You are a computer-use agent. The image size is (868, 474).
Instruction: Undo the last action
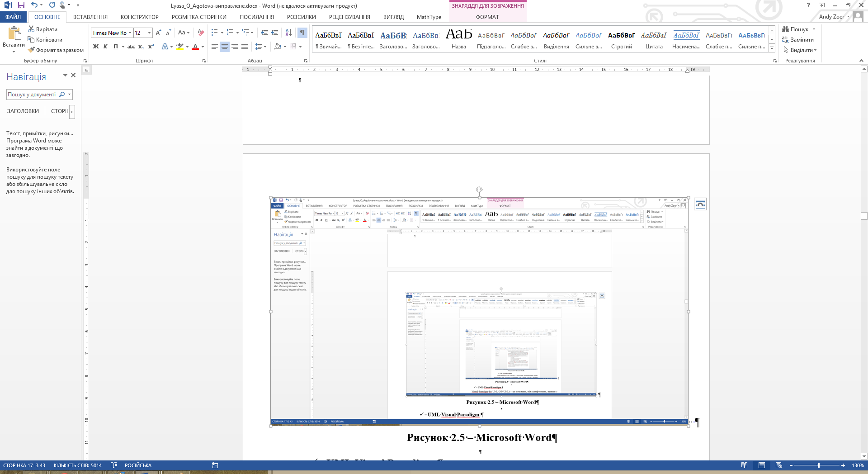(x=34, y=5)
